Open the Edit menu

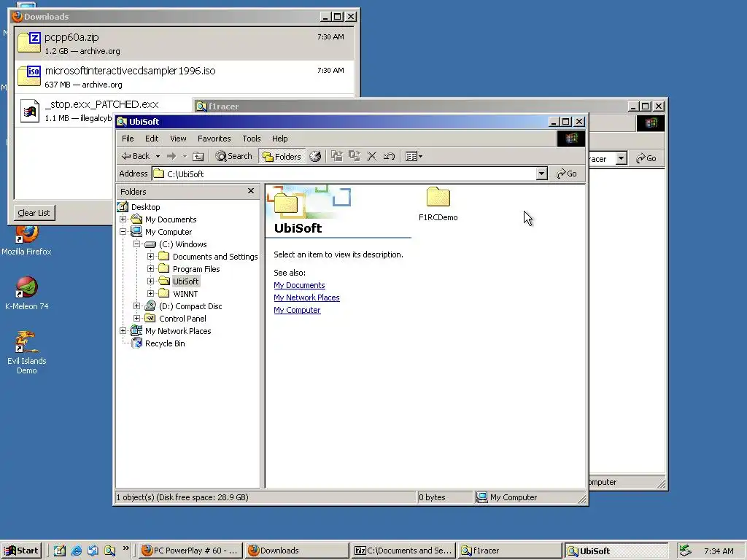tap(152, 139)
